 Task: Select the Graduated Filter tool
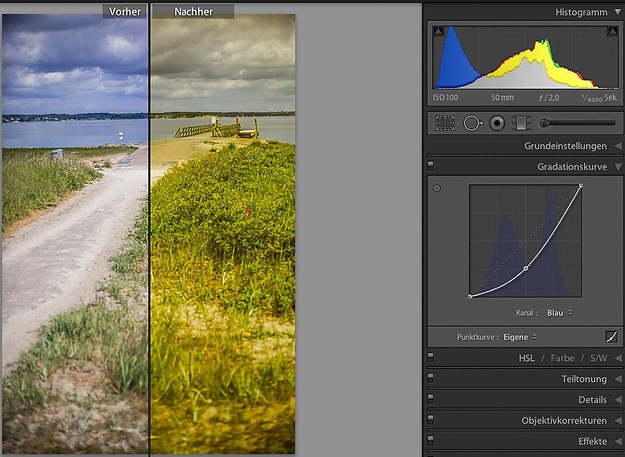(x=520, y=123)
